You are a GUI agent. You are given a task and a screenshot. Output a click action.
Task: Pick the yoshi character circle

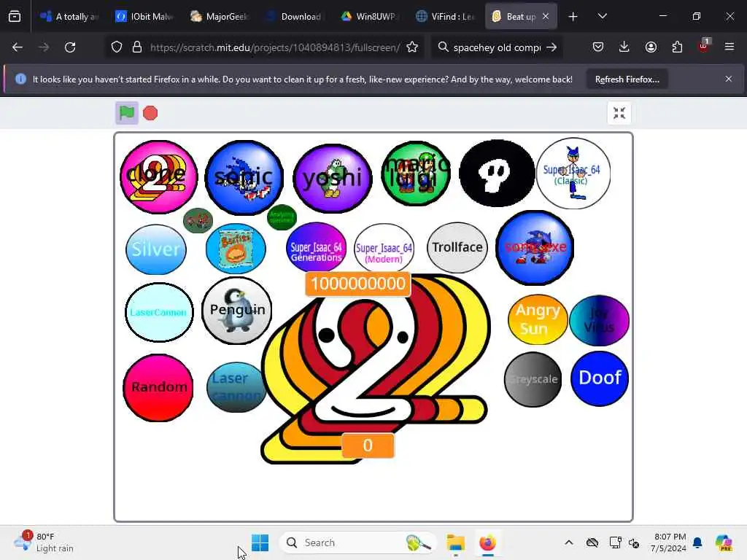pos(333,178)
